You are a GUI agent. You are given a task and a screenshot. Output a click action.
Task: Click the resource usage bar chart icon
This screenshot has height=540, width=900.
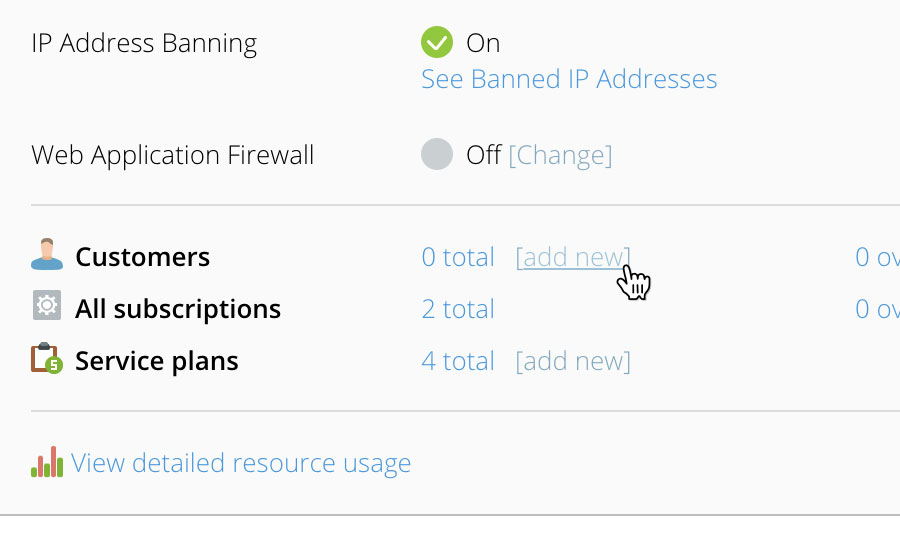click(47, 462)
